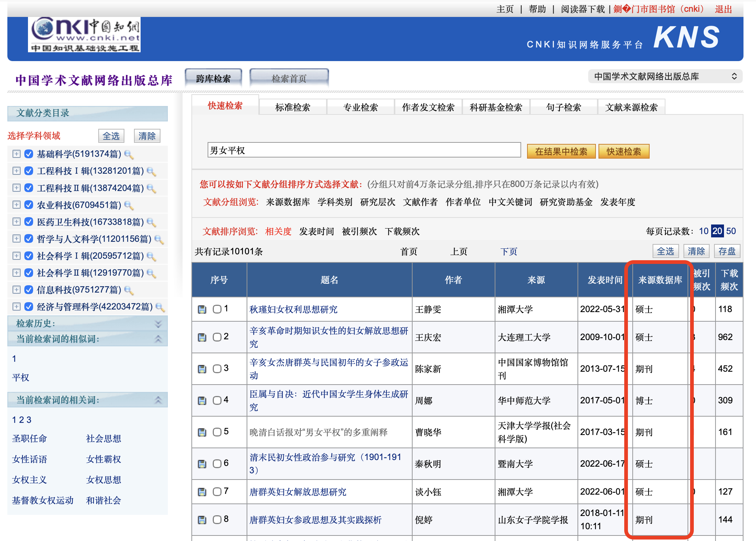Click the CNKI 中国知网 logo
756x541 pixels.
pos(84,35)
